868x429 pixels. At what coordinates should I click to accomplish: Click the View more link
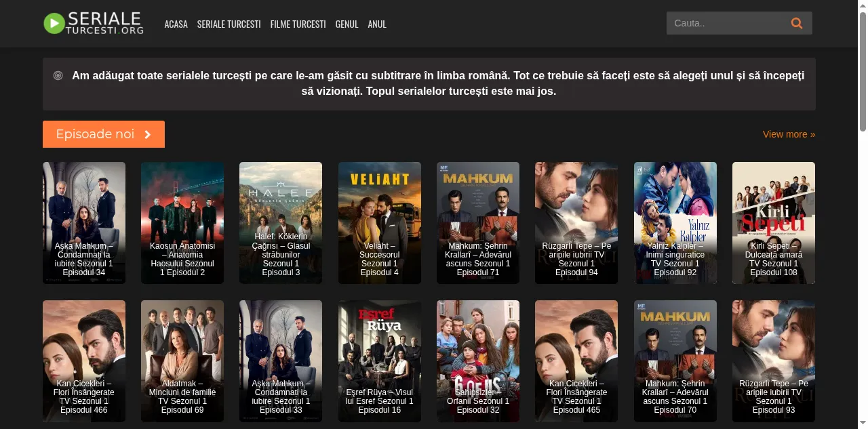pos(789,134)
